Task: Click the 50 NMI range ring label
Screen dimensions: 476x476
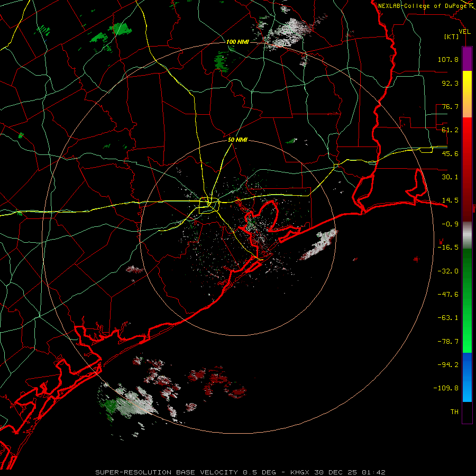Action: pyautogui.click(x=237, y=140)
